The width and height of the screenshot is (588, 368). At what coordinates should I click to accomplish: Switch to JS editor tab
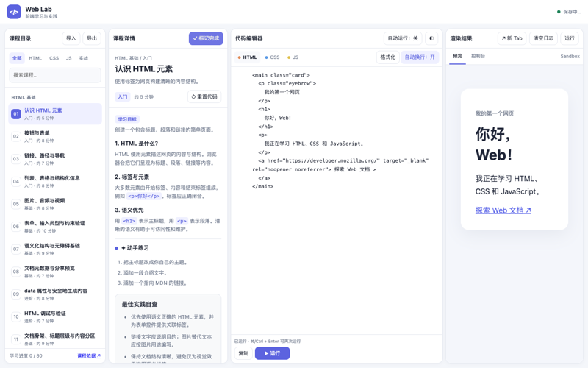(x=293, y=57)
